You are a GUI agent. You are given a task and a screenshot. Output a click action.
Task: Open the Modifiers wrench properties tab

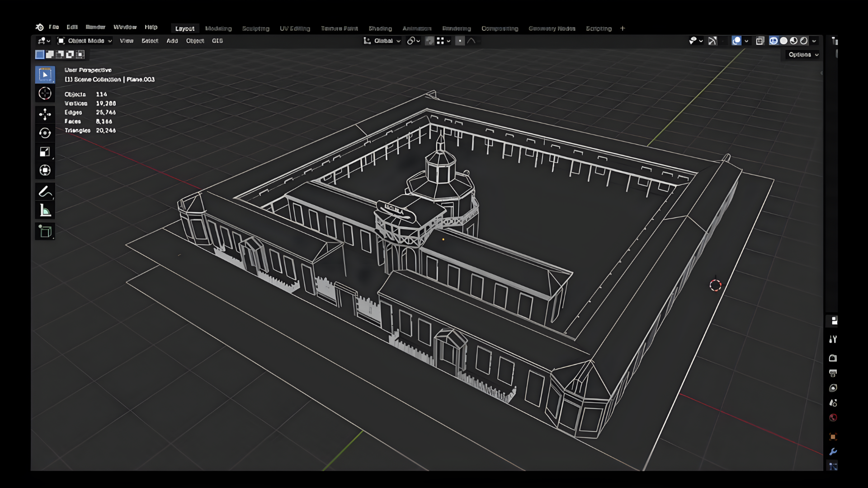coord(833,451)
